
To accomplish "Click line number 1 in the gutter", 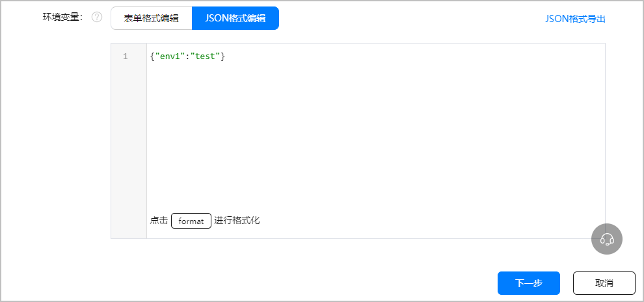I will 125,57.
